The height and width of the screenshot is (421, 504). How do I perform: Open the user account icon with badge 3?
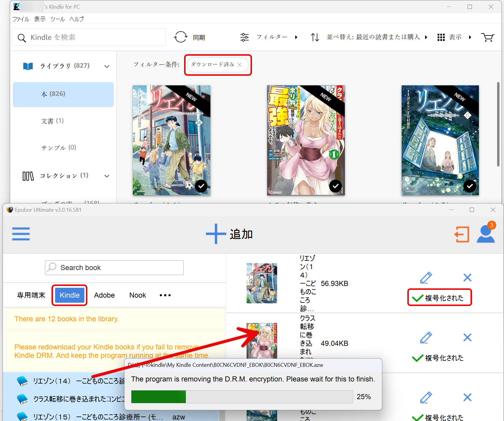click(x=485, y=234)
